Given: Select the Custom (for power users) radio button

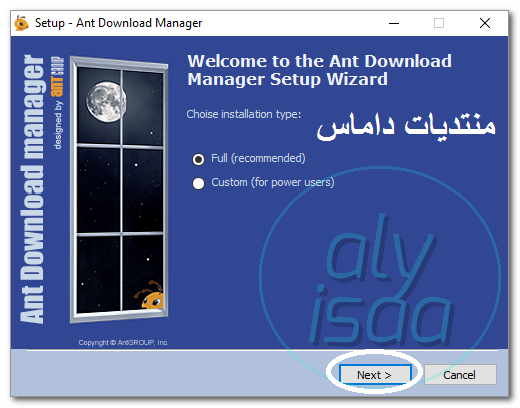Looking at the screenshot, I should coord(198,183).
